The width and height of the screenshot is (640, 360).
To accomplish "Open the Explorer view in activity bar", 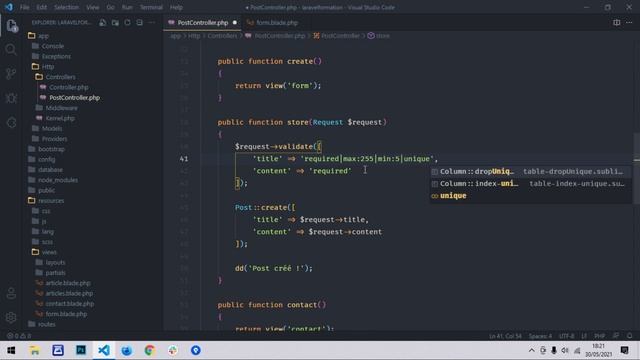I will click(11, 26).
